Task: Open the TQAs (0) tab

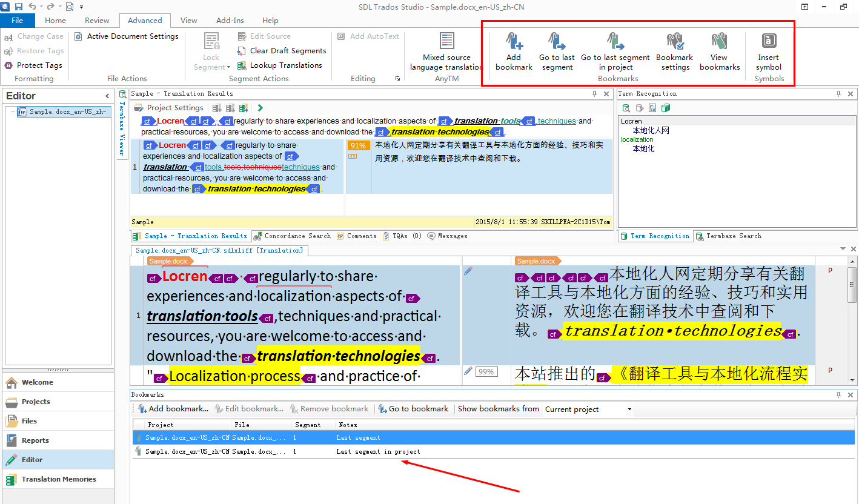Action: click(x=402, y=236)
